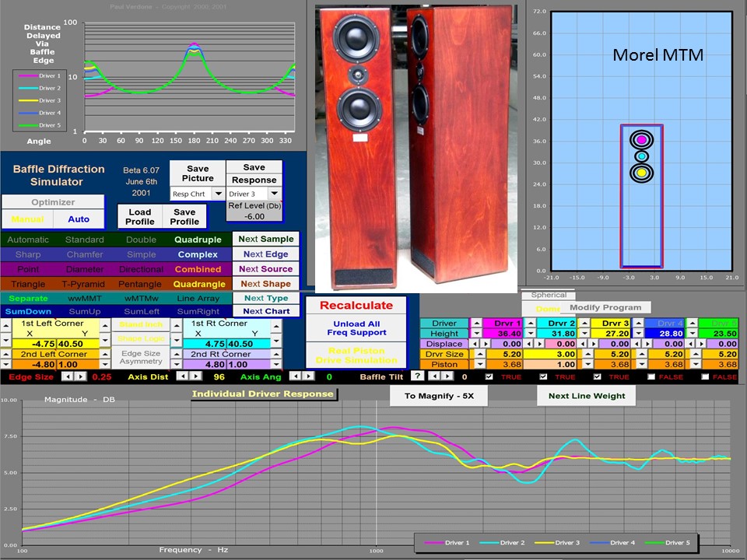The width and height of the screenshot is (747, 560).
Task: Decrease 2nd Rt Corner X down arrow
Action: coord(177,364)
